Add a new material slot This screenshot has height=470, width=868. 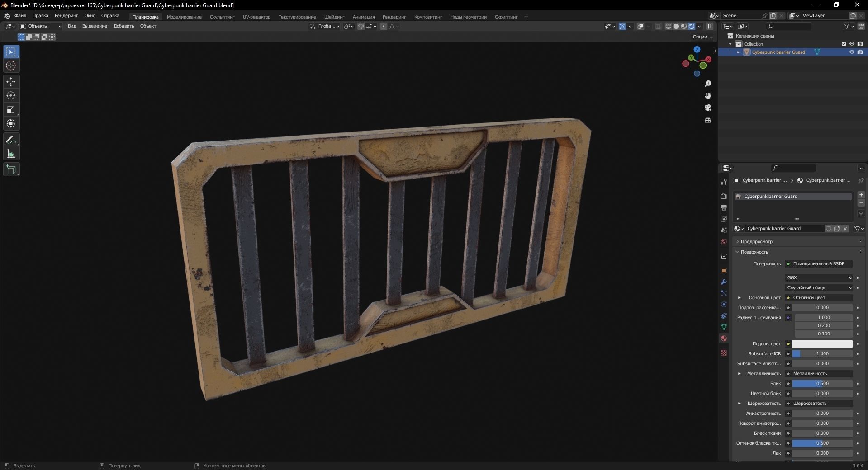tap(861, 195)
